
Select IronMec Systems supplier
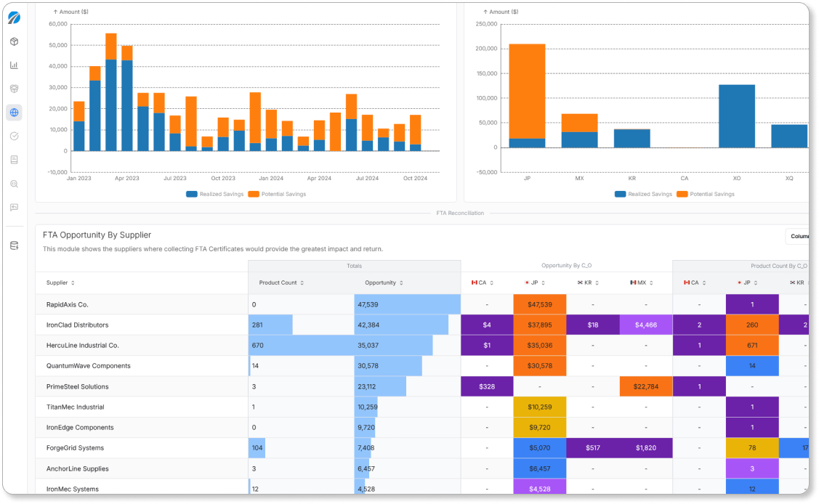point(73,489)
